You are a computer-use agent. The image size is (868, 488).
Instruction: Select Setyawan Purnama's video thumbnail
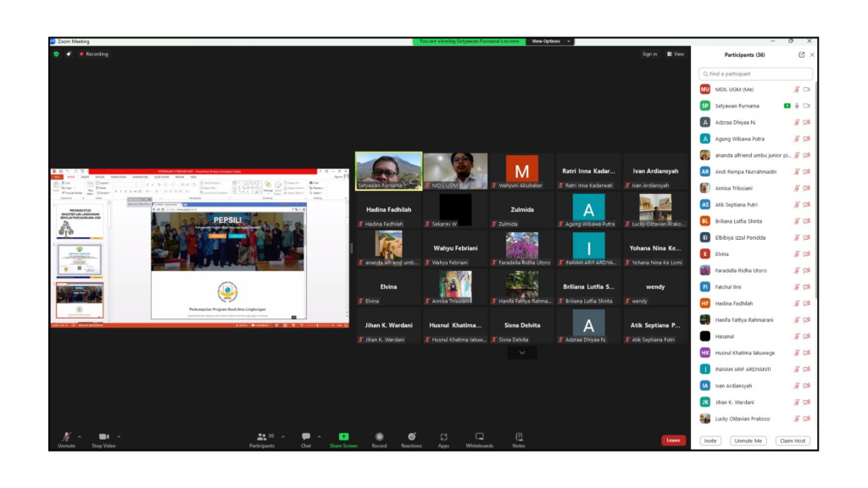(388, 170)
